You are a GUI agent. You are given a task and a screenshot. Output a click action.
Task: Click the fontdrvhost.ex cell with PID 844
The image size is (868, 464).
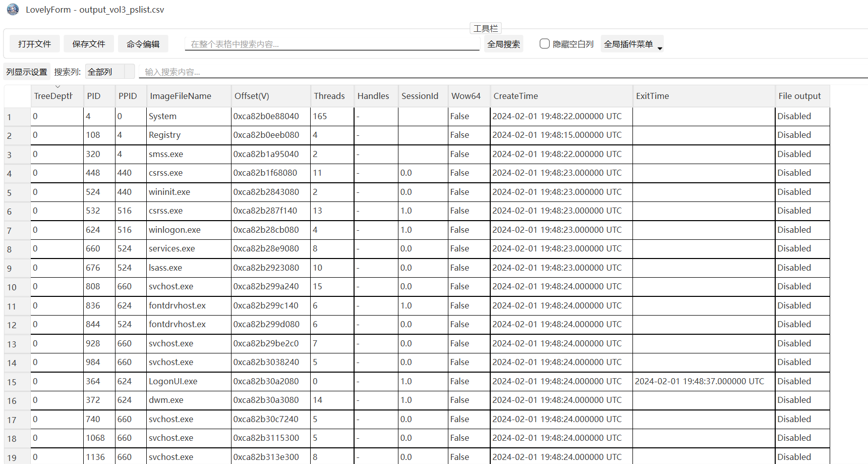coord(189,324)
